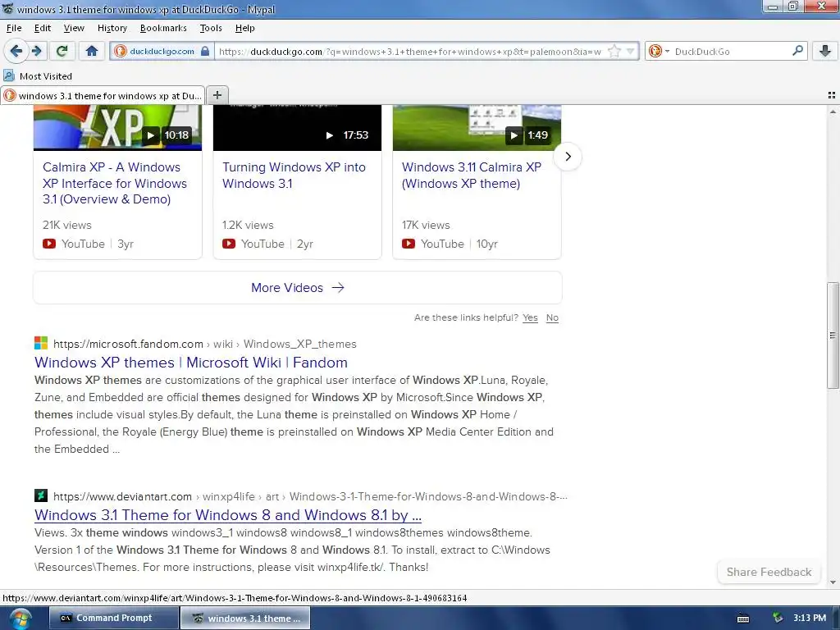This screenshot has width=840, height=630.
Task: Open the URL history dropdown arrow
Action: click(630, 52)
